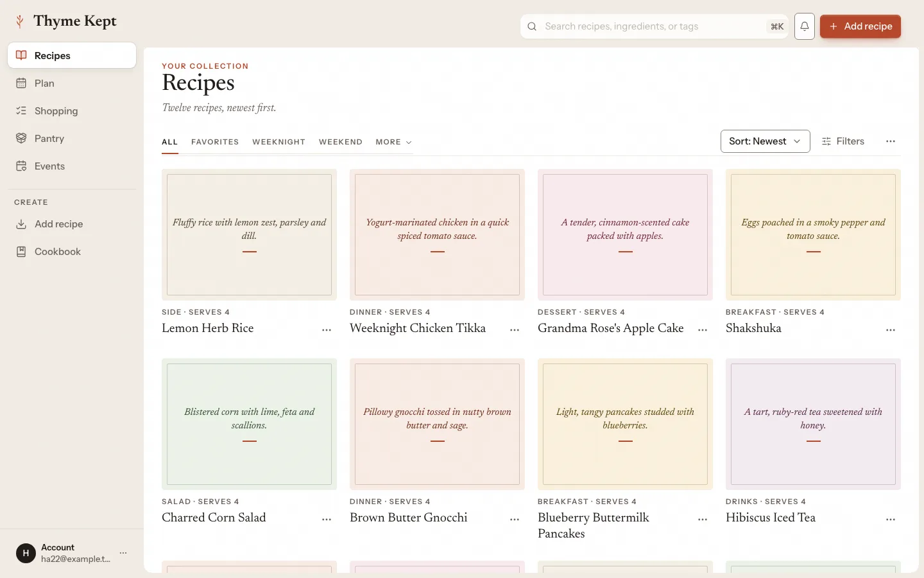Screen dimensions: 924x578
Task: Open options menu for Brown Butter Gnocchi
Action: pyautogui.click(x=515, y=519)
